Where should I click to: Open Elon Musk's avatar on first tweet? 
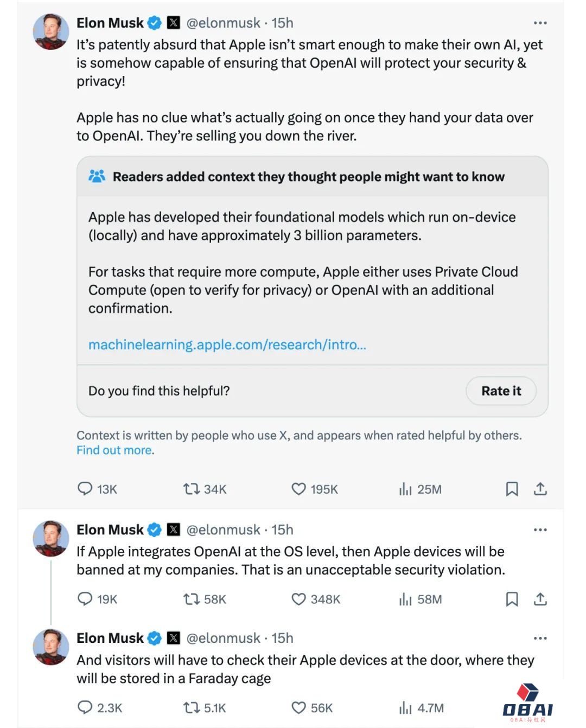point(51,31)
